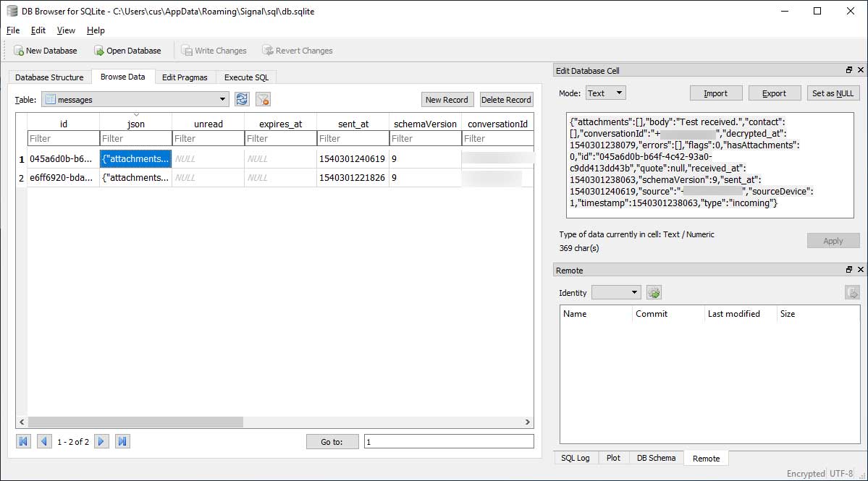Viewport: 868px width, 481px height.
Task: Select cell with id e6ff6920-bda...
Action: coord(64,177)
